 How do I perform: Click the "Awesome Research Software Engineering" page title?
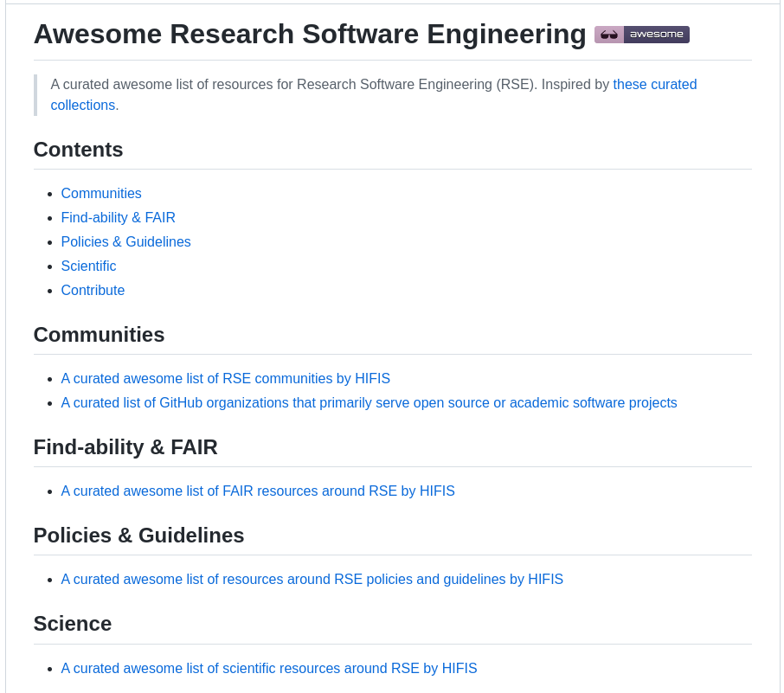tap(309, 35)
